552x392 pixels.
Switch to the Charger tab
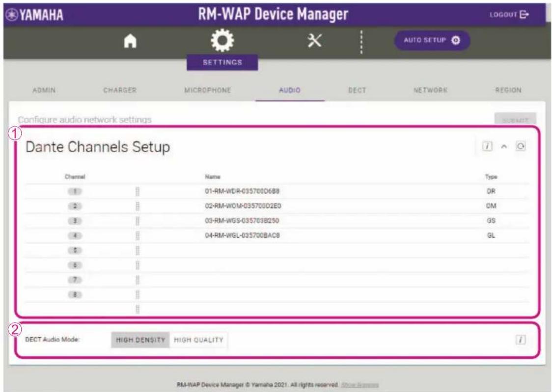point(120,90)
